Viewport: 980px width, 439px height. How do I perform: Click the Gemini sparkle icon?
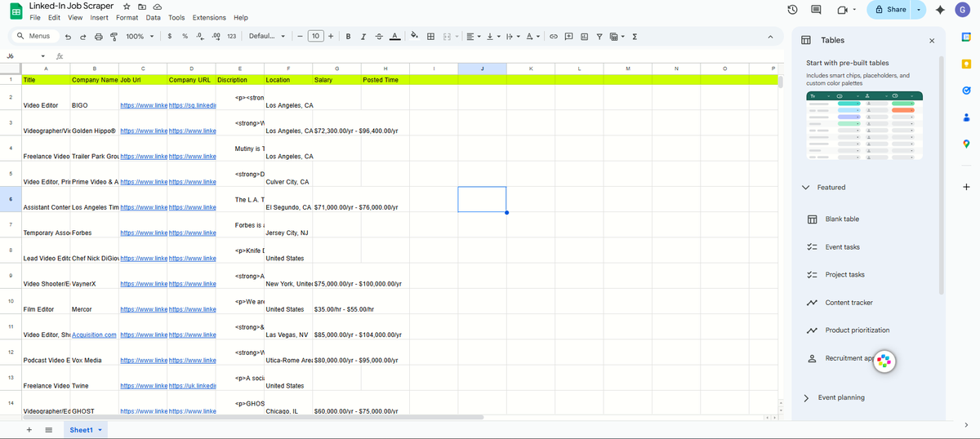(x=940, y=10)
